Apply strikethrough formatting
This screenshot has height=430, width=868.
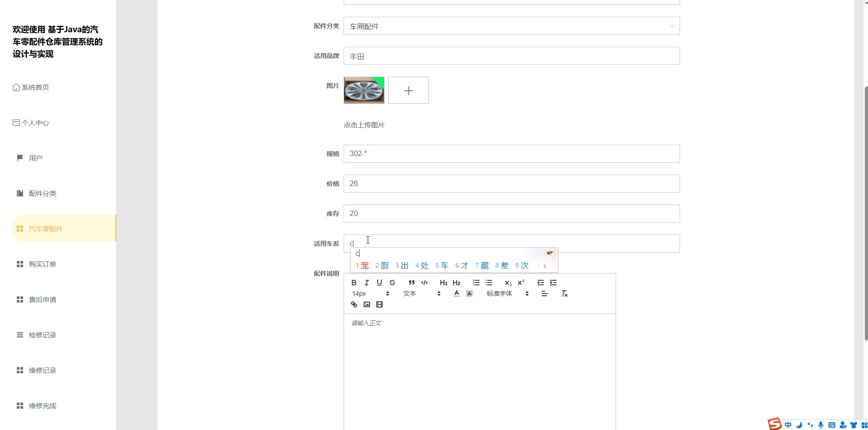click(x=392, y=283)
